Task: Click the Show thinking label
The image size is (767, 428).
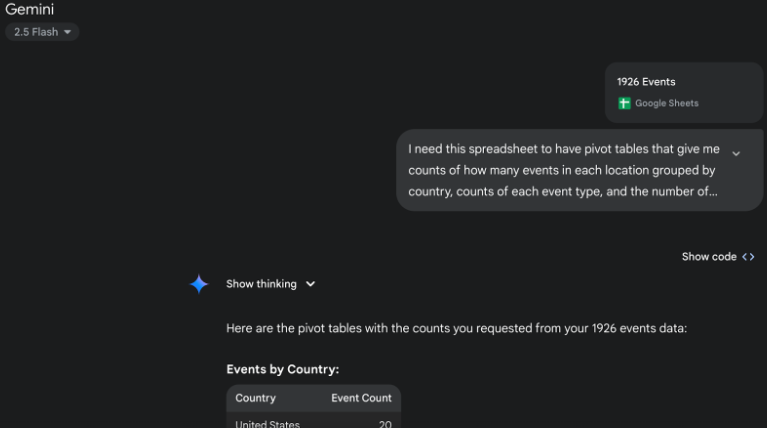Action: [x=261, y=284]
